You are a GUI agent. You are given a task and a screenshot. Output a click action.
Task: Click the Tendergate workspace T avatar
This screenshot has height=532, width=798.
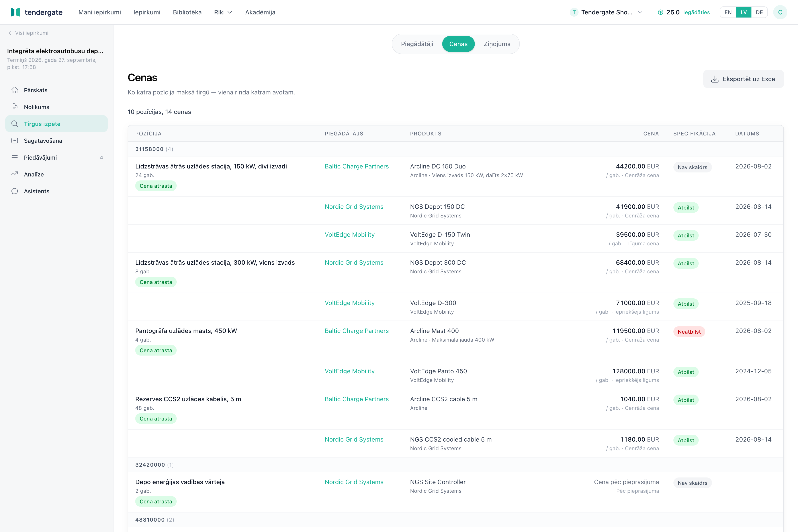coord(574,12)
